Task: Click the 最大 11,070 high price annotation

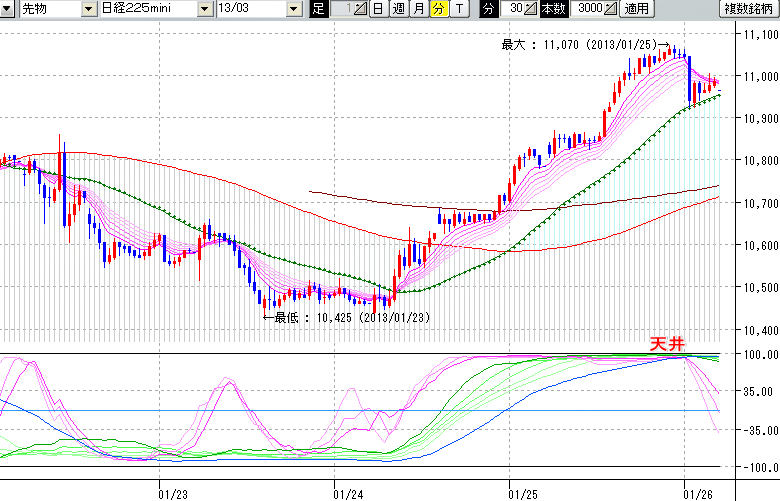Action: [580, 44]
